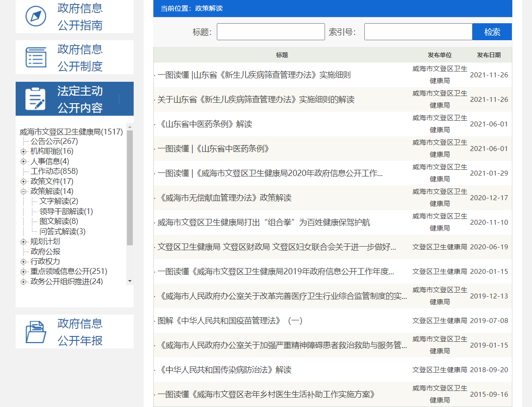
Task: Open 《山东省中医药条例》解读 article
Action: [205, 124]
